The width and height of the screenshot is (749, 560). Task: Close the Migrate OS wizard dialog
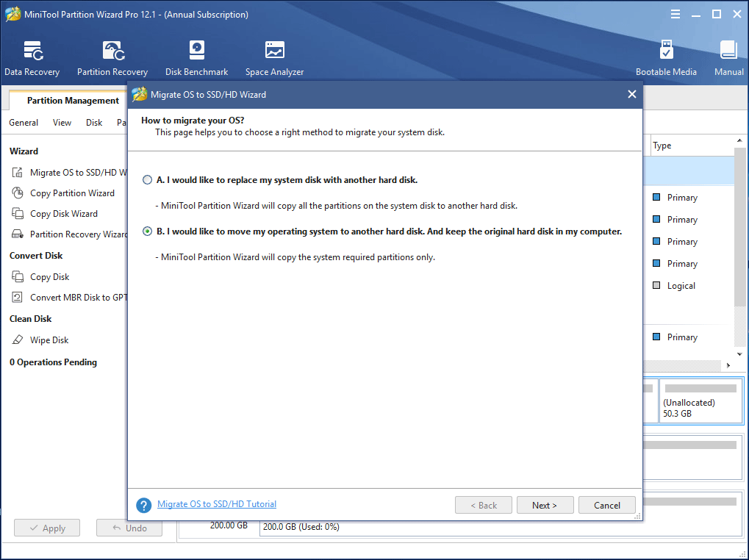pos(631,95)
